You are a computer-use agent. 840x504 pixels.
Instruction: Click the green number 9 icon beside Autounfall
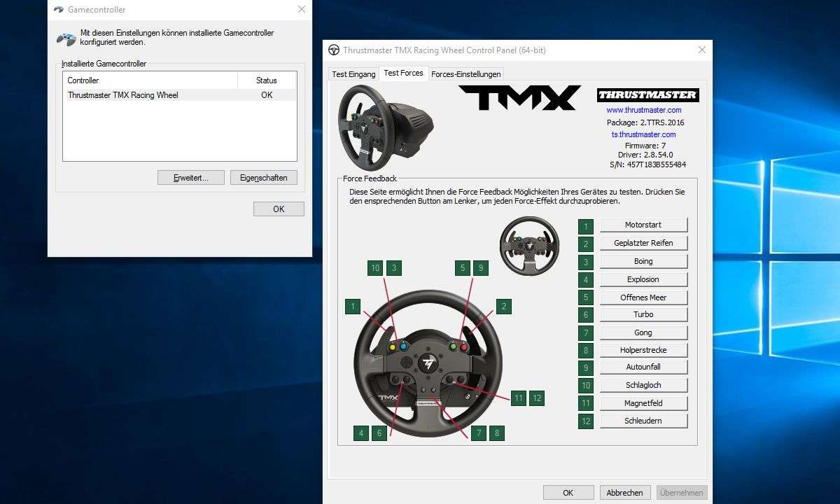tap(586, 367)
